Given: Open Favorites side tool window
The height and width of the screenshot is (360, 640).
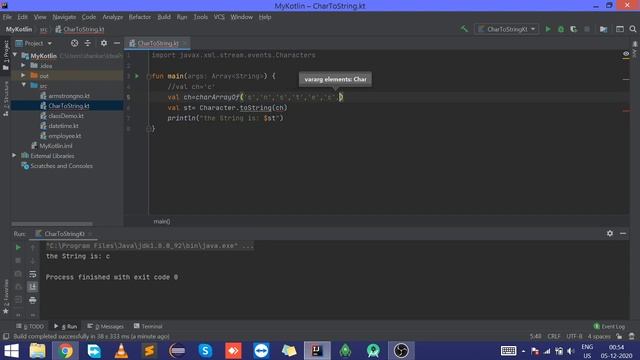Looking at the screenshot, I should [5, 297].
